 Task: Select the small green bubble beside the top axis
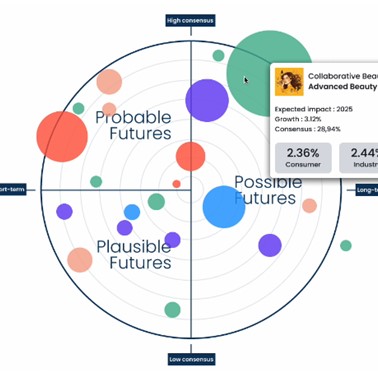pyautogui.click(x=218, y=55)
